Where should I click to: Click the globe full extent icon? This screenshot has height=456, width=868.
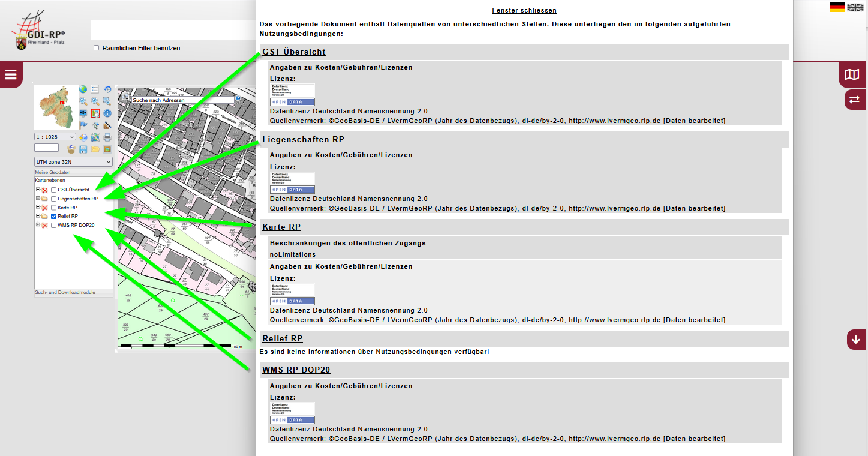coord(83,89)
